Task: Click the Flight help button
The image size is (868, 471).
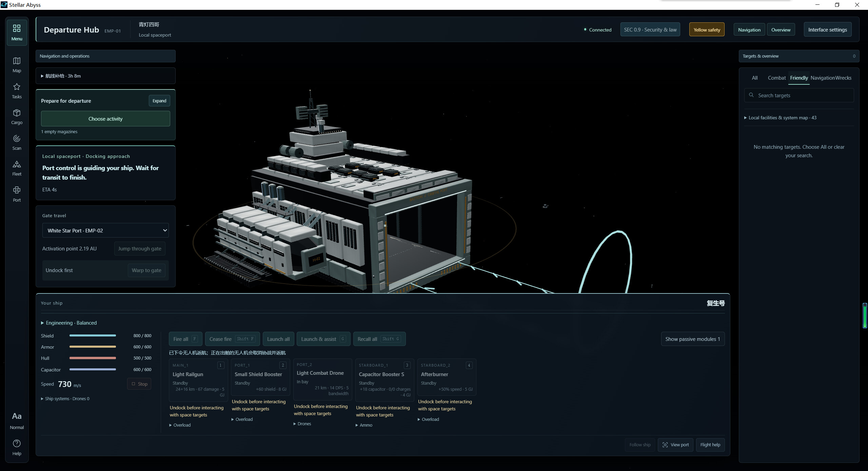Action: pos(710,445)
